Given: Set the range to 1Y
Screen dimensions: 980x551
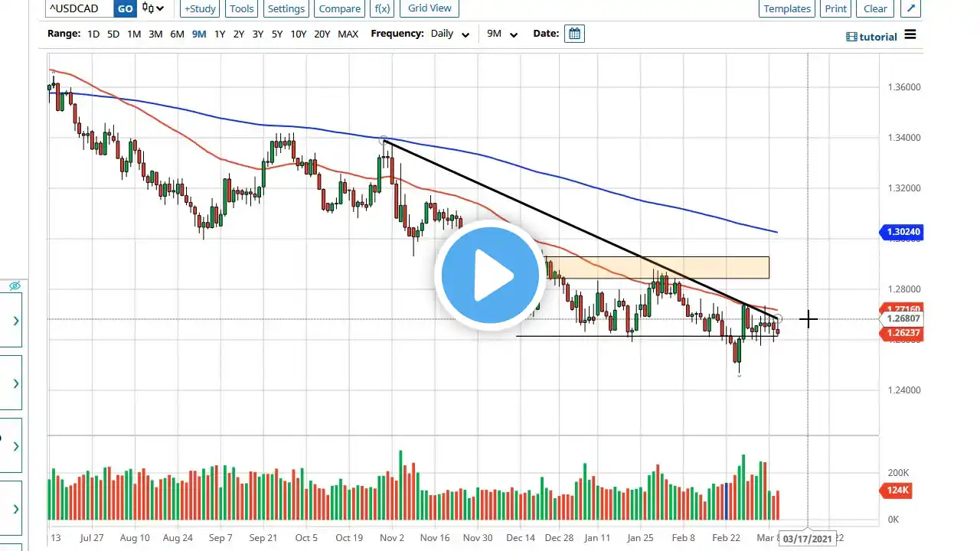Looking at the screenshot, I should 220,34.
